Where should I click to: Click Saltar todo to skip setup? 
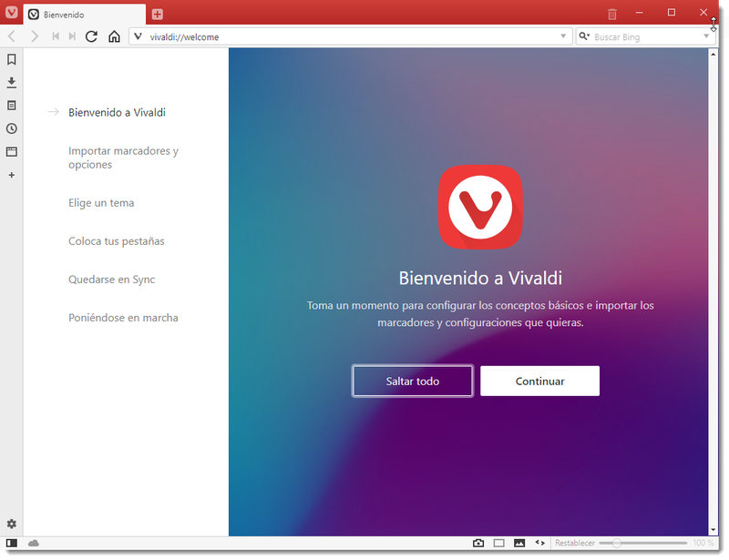pos(412,381)
